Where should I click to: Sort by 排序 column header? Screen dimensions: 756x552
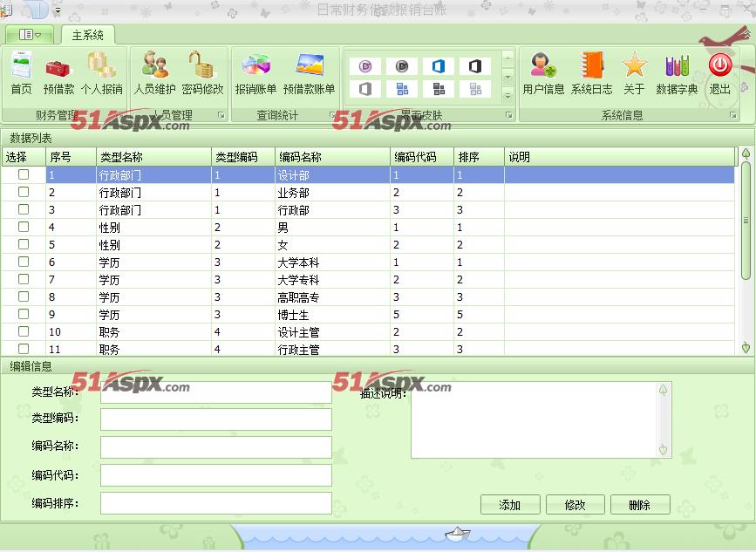(x=480, y=157)
